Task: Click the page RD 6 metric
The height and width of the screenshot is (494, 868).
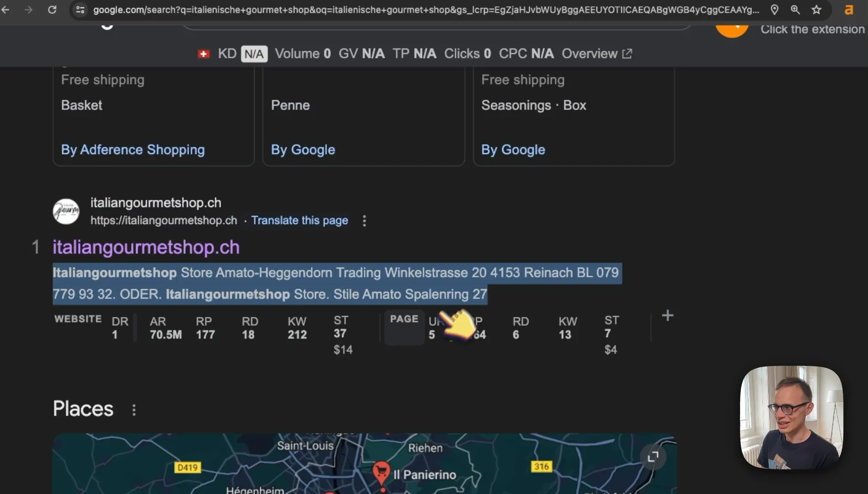Action: pos(520,328)
